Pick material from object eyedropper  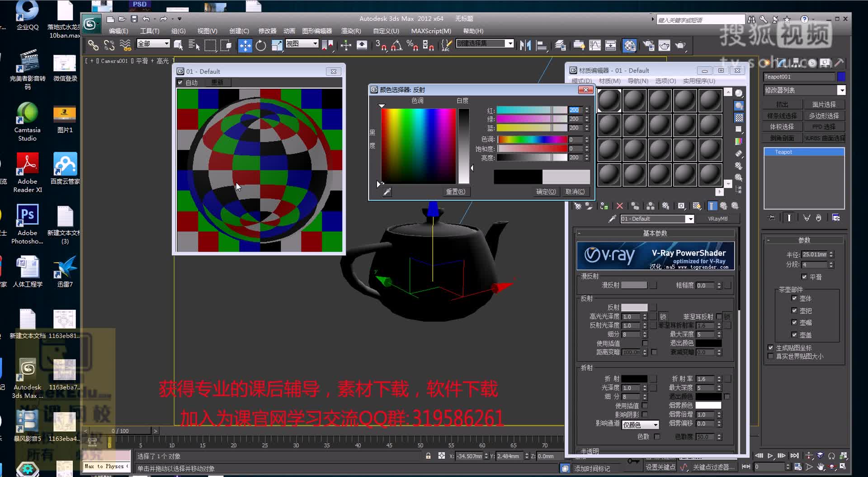(612, 219)
